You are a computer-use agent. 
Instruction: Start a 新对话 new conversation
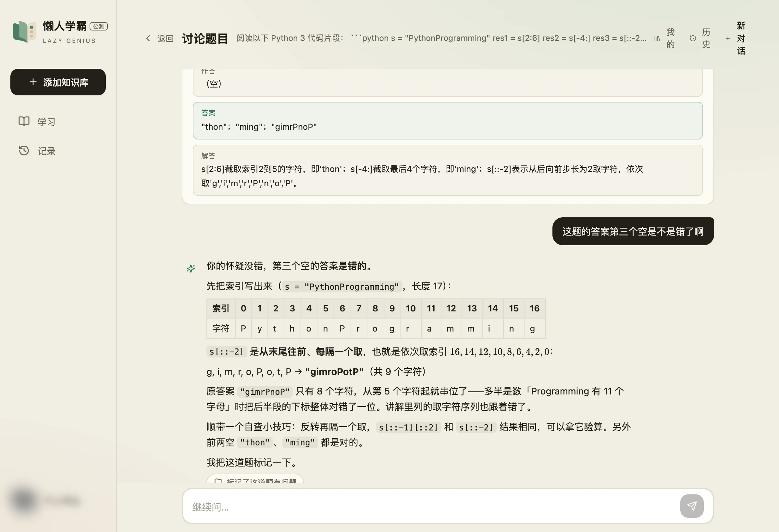click(x=736, y=38)
